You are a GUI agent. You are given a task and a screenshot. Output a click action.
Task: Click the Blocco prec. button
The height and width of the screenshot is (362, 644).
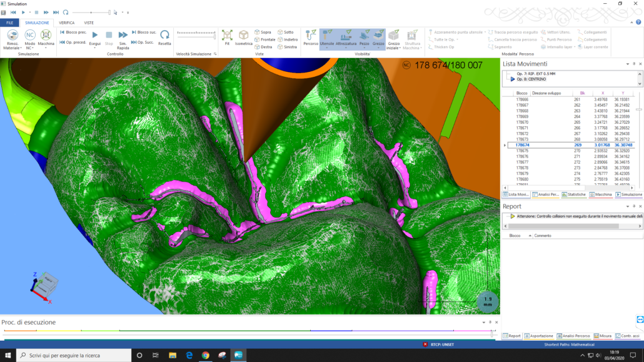click(x=73, y=32)
